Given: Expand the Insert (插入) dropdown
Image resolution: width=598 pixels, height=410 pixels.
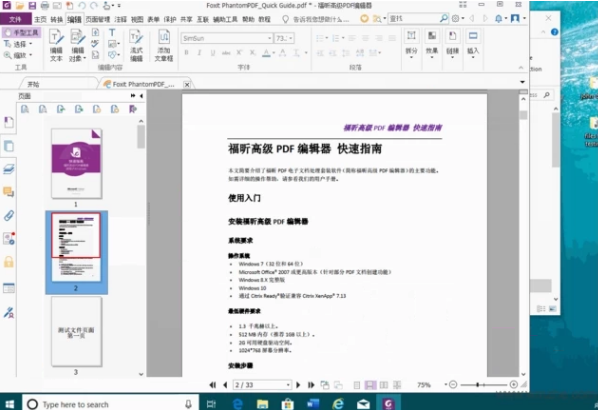Looking at the screenshot, I should 473,57.
